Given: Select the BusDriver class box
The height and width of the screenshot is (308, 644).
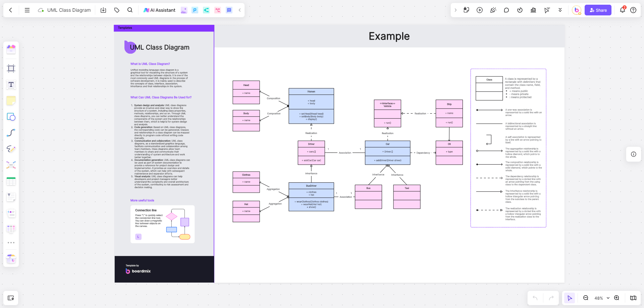Looking at the screenshot, I should click(x=311, y=197).
